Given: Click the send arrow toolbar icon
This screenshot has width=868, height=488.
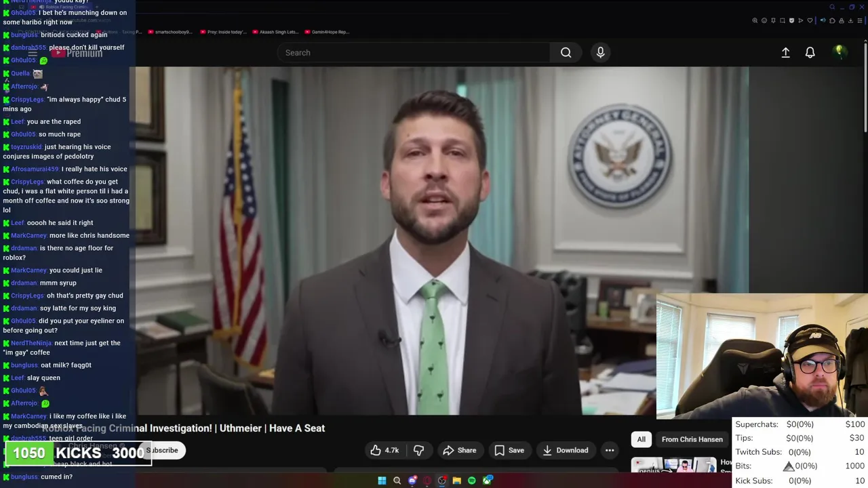Looking at the screenshot, I should point(801,20).
